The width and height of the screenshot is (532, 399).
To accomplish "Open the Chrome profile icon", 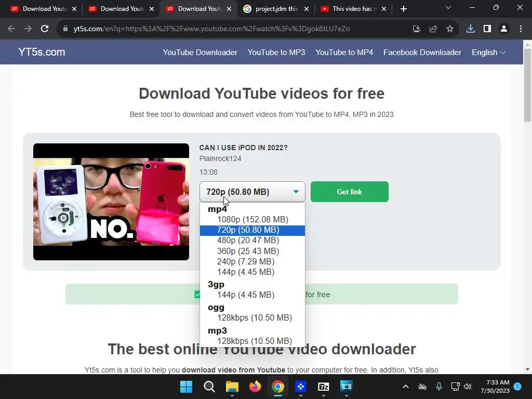I will coord(504,29).
